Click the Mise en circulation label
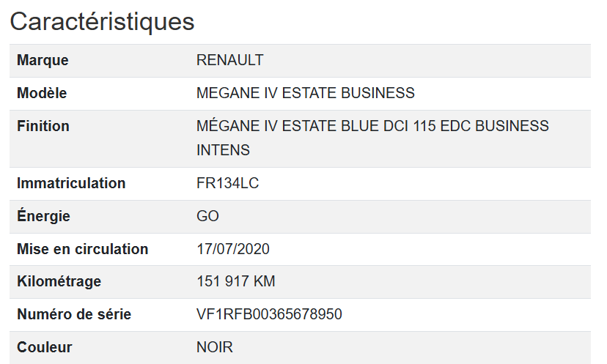 click(x=82, y=249)
